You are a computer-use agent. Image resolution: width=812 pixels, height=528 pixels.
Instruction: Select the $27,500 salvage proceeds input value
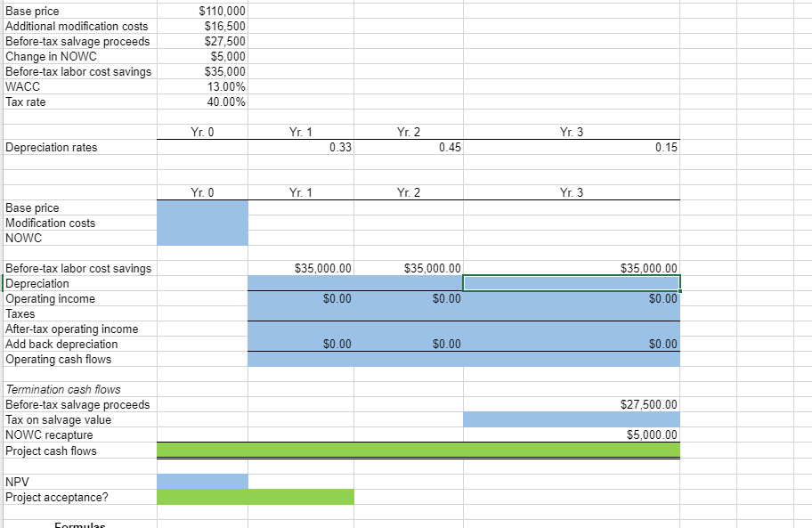[x=202, y=42]
